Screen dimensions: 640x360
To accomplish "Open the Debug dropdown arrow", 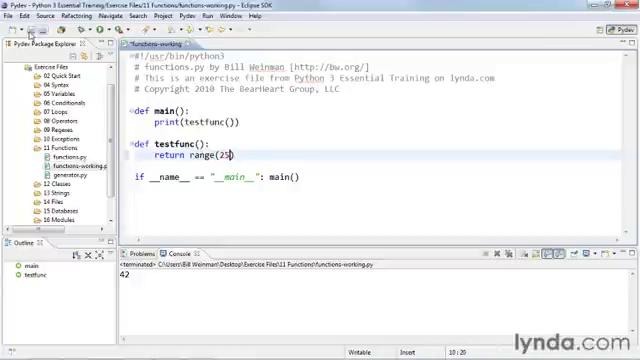I will click(90, 29).
